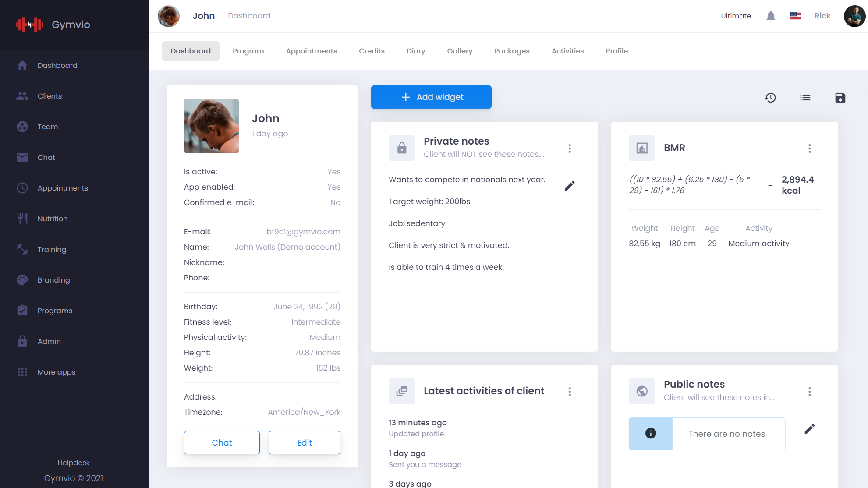Click the Edit button on profile card
Screen dimensions: 868x488
click(x=304, y=442)
